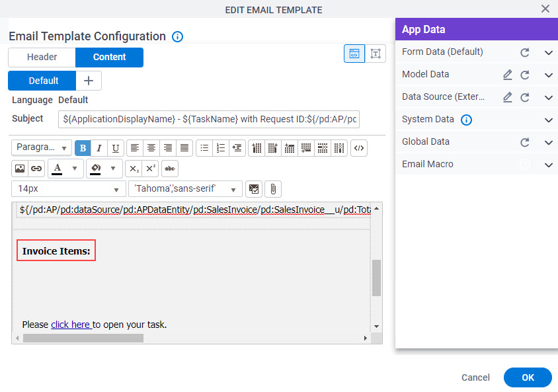
Task: Increase paragraph indent
Action: [237, 148]
